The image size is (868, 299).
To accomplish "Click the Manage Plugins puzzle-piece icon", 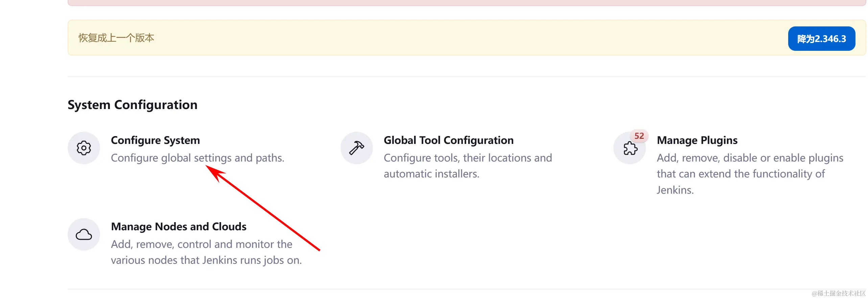I will point(630,148).
